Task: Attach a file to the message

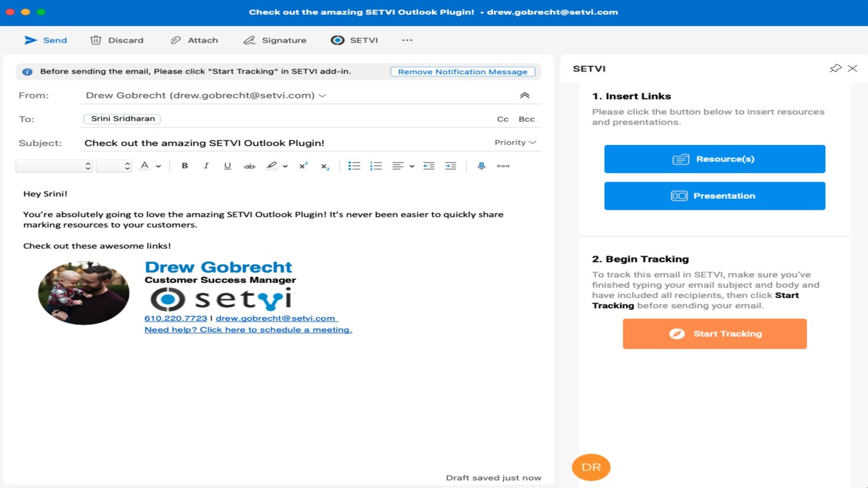Action: point(194,40)
